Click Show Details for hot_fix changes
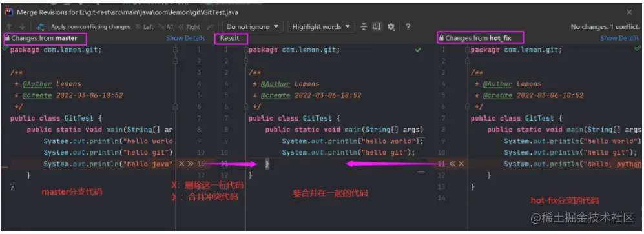Image resolution: width=644 pixels, height=234 pixels. point(619,38)
